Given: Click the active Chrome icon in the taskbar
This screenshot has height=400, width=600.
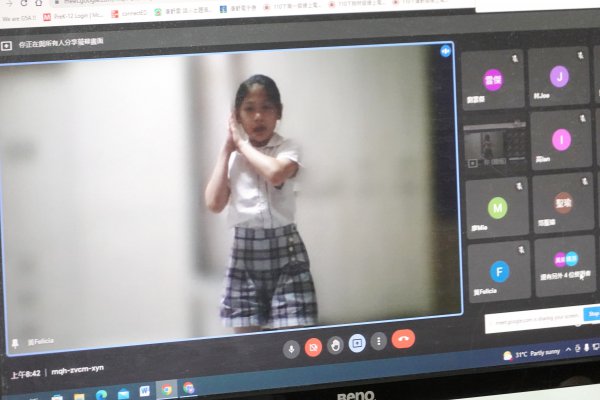Looking at the screenshot, I should 166,390.
